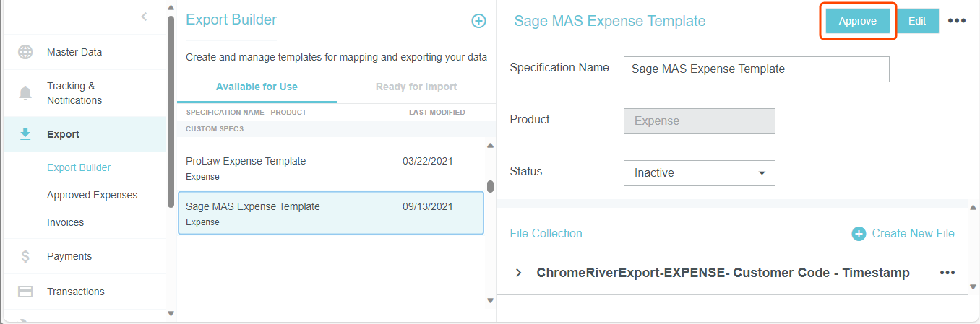Open the three-dot menu beside Edit button
980x324 pixels.
click(x=956, y=21)
